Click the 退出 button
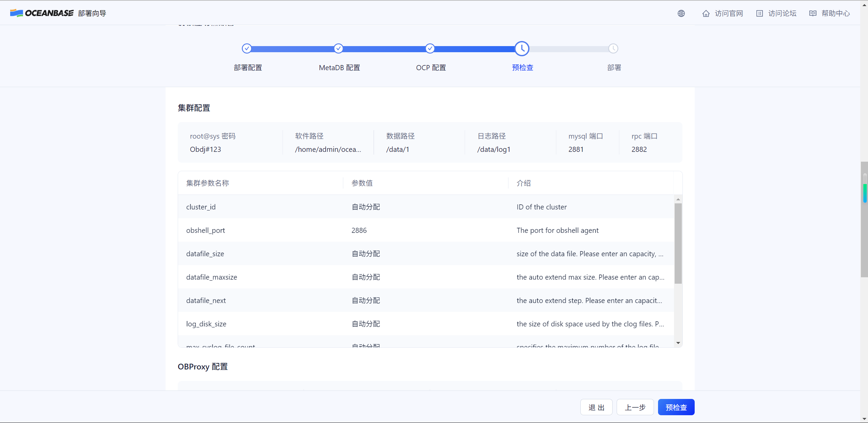868x423 pixels. (x=596, y=407)
